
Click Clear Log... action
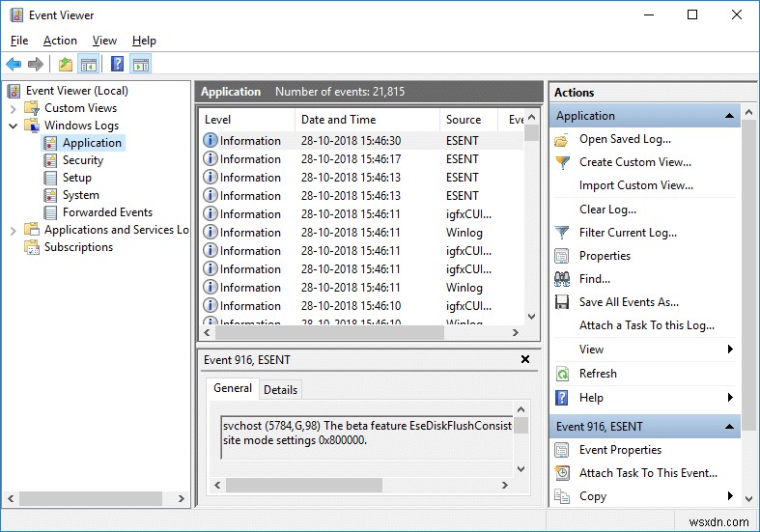(607, 210)
